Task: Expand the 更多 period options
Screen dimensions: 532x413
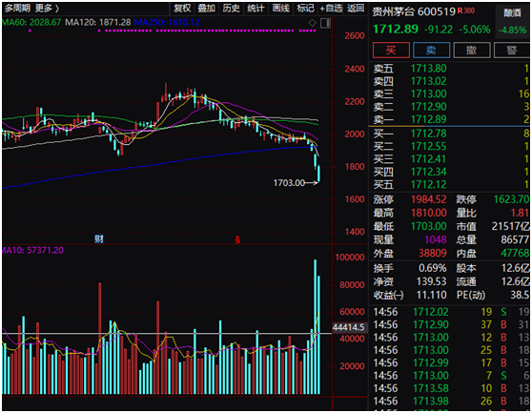Action: (x=47, y=9)
